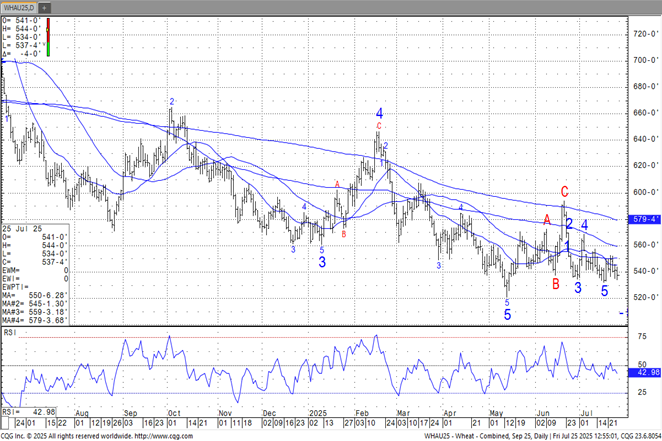Click the large blue 5 label below May low

click(x=507, y=314)
